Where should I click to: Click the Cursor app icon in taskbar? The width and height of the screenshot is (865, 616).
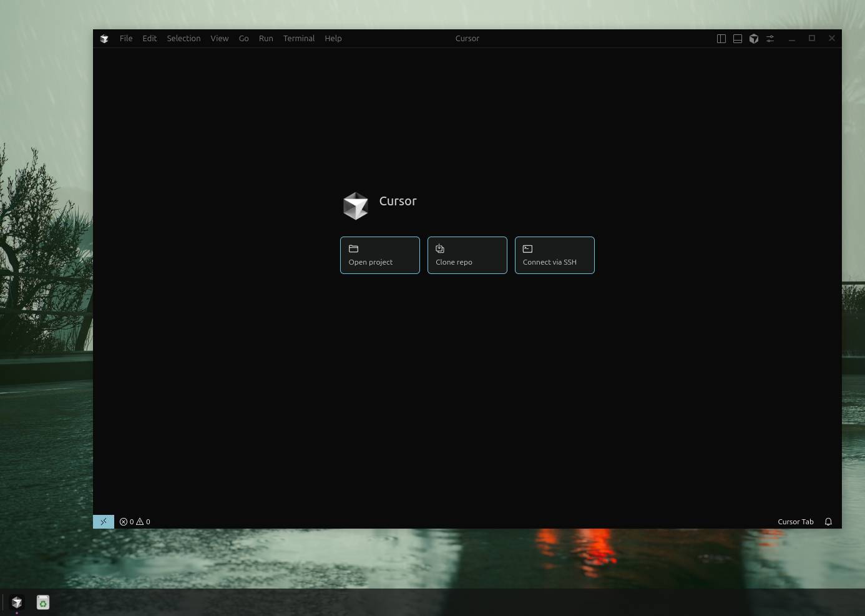point(17,602)
